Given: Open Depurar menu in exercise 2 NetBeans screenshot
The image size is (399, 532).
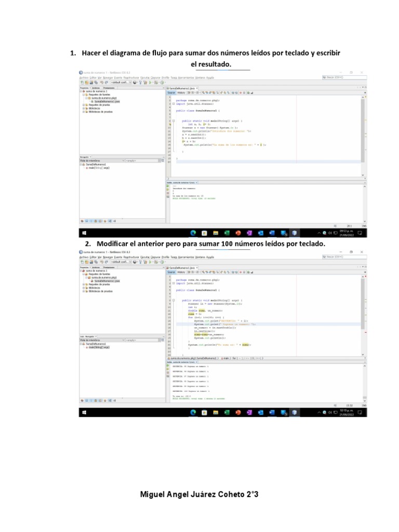Looking at the screenshot, I should [x=155, y=257].
